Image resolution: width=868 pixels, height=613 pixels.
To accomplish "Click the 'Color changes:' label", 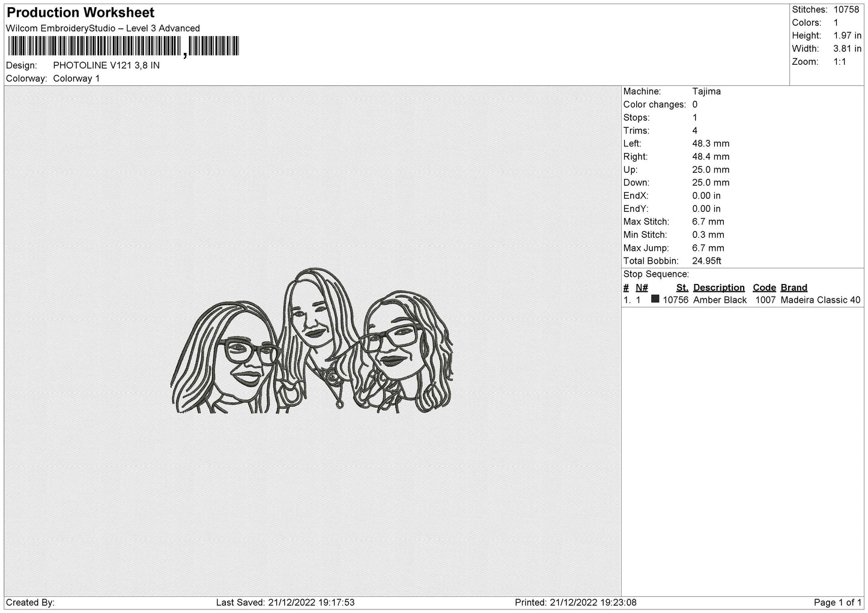I will click(655, 105).
